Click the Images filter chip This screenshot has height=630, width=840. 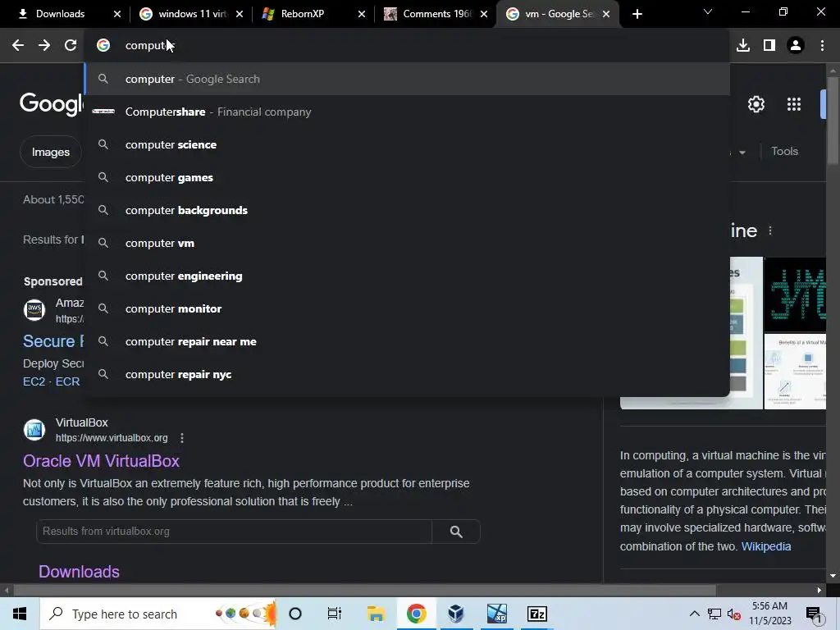[x=50, y=152]
